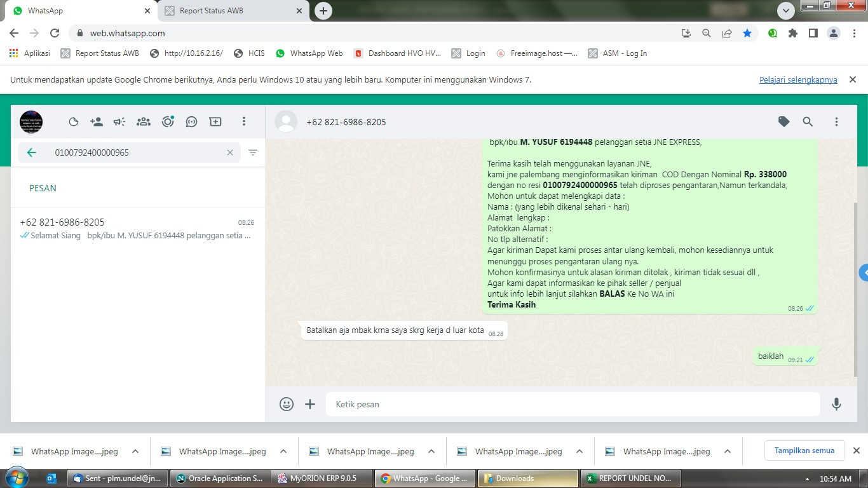Focus the Ketik pesan message box
Image resolution: width=868 pixels, height=488 pixels.
573,404
